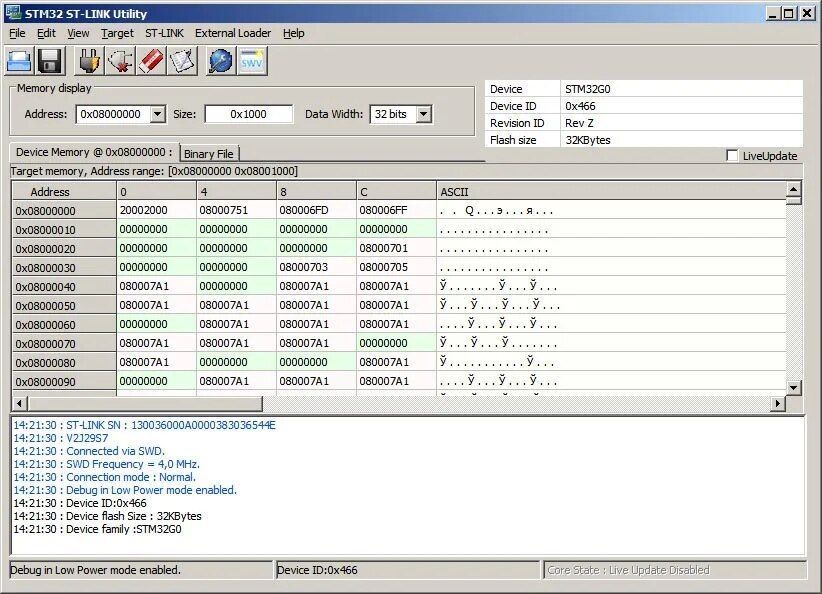
Task: Open the File menu
Action: click(x=17, y=33)
